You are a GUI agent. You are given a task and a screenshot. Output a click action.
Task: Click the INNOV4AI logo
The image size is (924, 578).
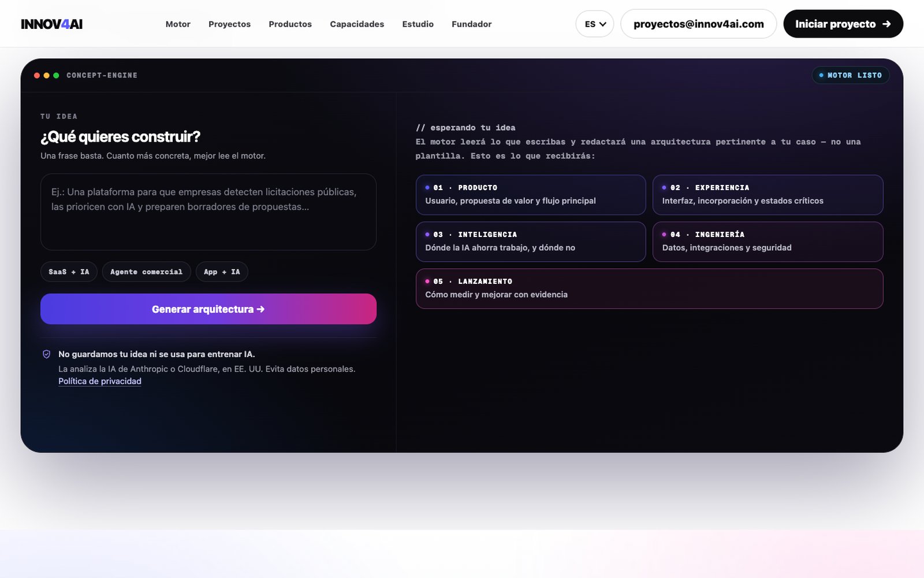[x=51, y=24]
